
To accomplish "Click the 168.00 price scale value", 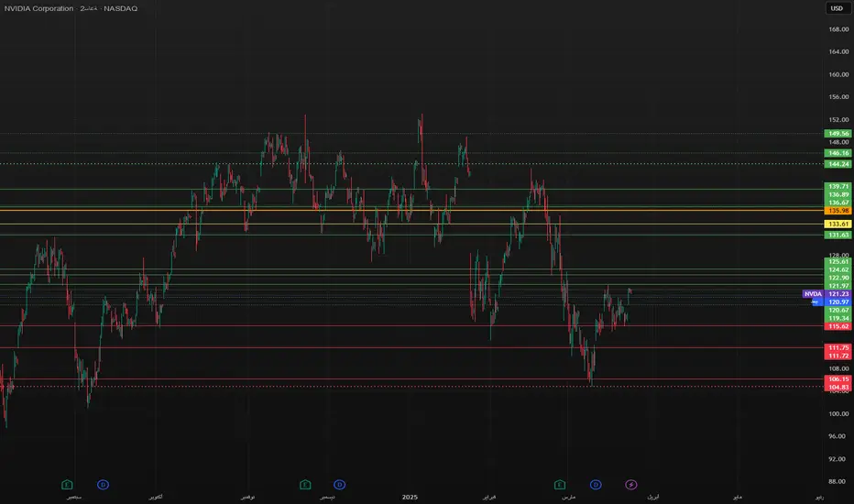I will [838, 29].
